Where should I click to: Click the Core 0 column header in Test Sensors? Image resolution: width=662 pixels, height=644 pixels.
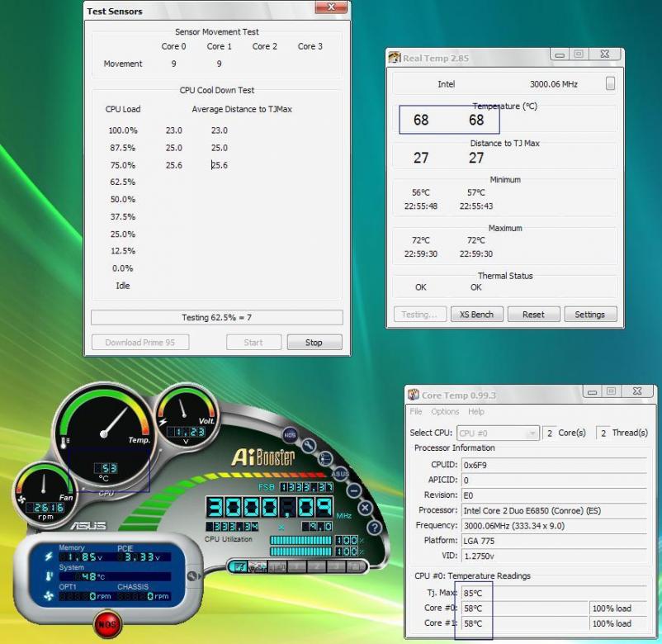point(173,46)
